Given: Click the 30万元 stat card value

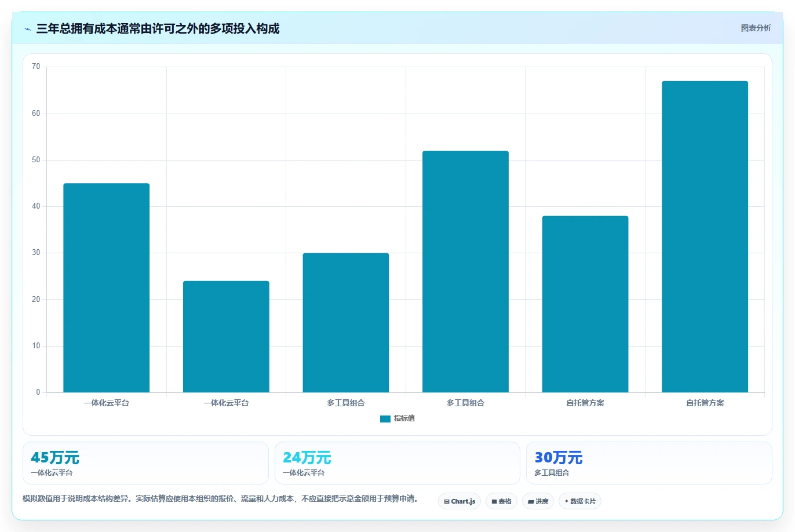Looking at the screenshot, I should click(x=559, y=458).
